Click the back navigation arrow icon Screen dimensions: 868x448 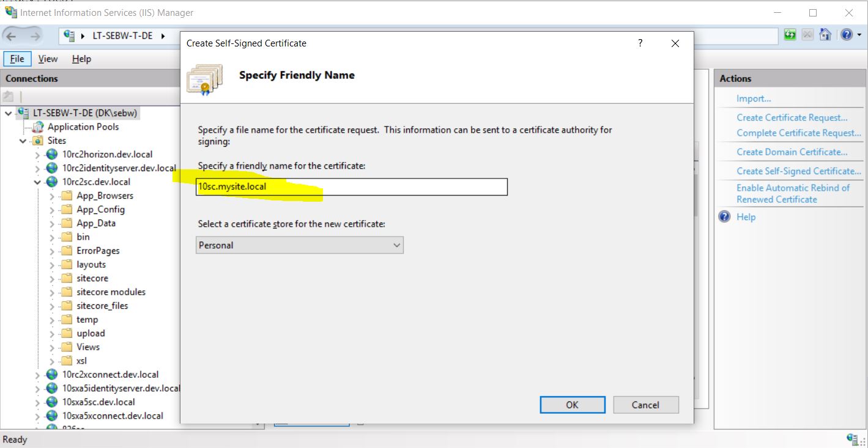(11, 35)
